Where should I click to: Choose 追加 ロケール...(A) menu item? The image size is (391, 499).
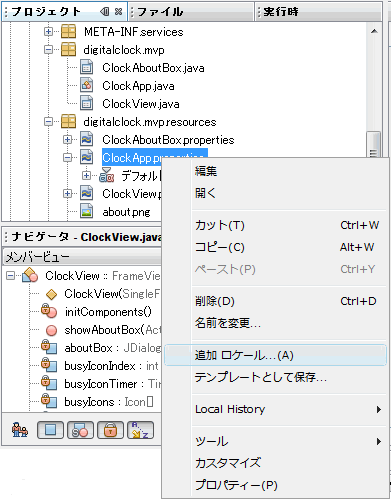pyautogui.click(x=275, y=355)
